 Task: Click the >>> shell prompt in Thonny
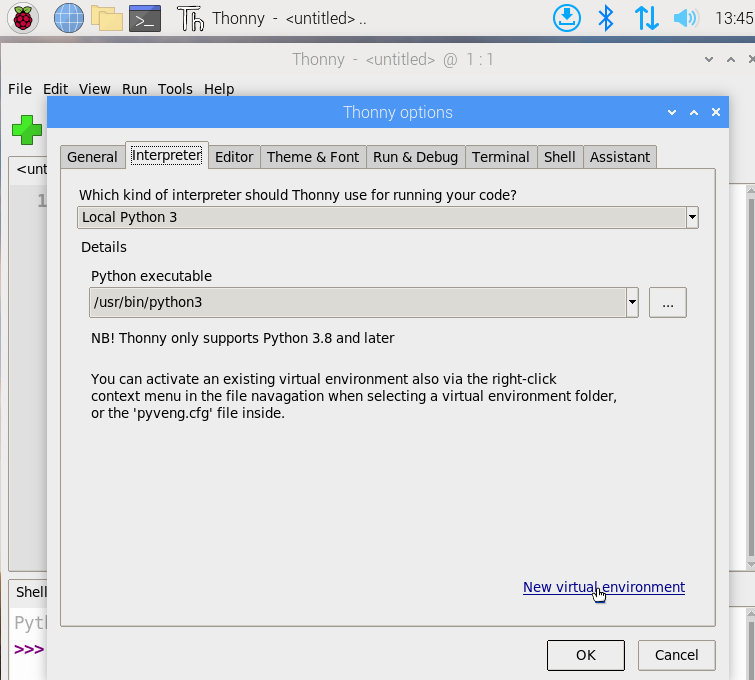pyautogui.click(x=29, y=649)
